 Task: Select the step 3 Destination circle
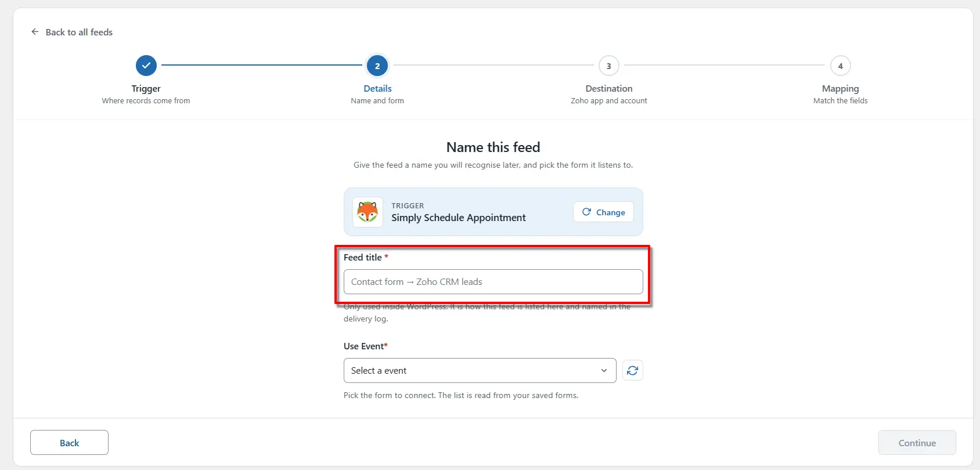point(609,66)
